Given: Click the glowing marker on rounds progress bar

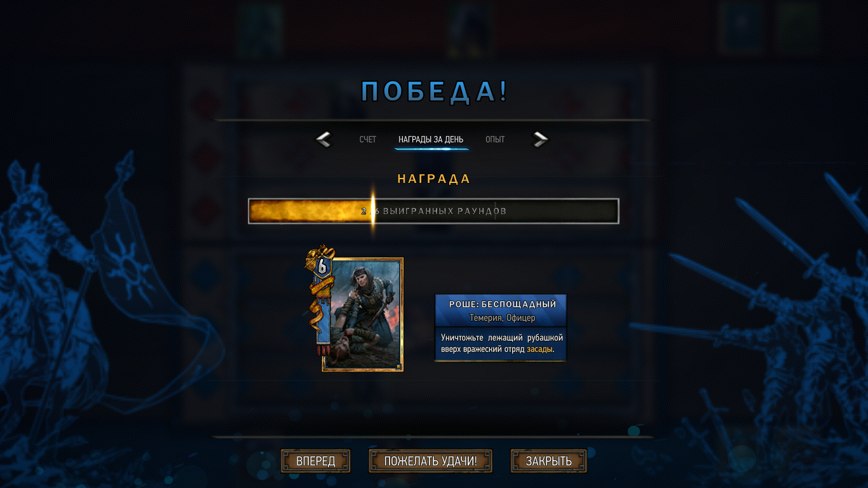Looking at the screenshot, I should pos(373,211).
